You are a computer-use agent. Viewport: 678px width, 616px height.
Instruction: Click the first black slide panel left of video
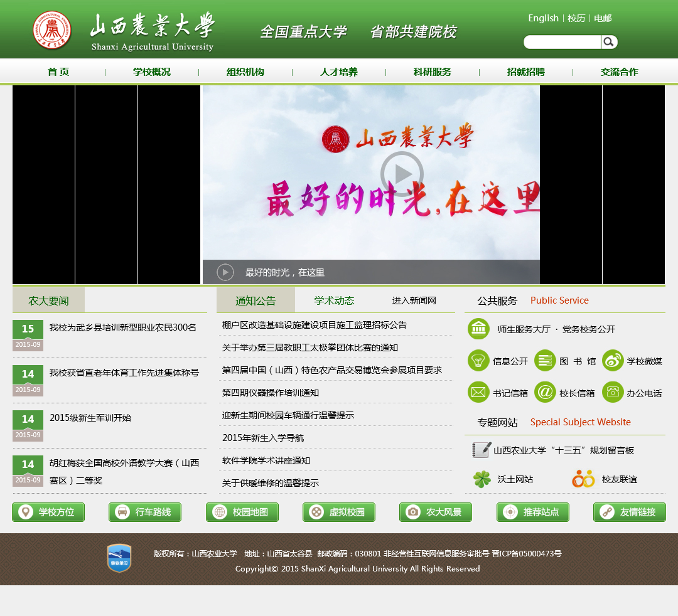(44, 184)
